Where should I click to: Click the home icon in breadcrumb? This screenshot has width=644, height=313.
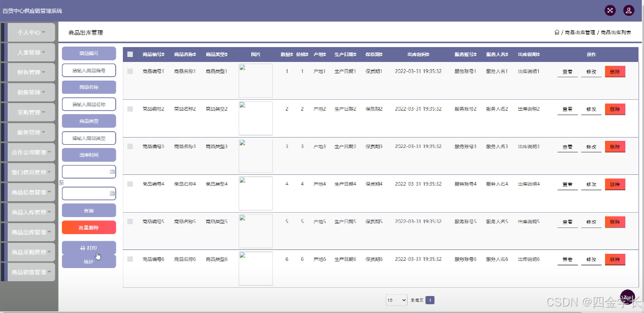coord(557,32)
